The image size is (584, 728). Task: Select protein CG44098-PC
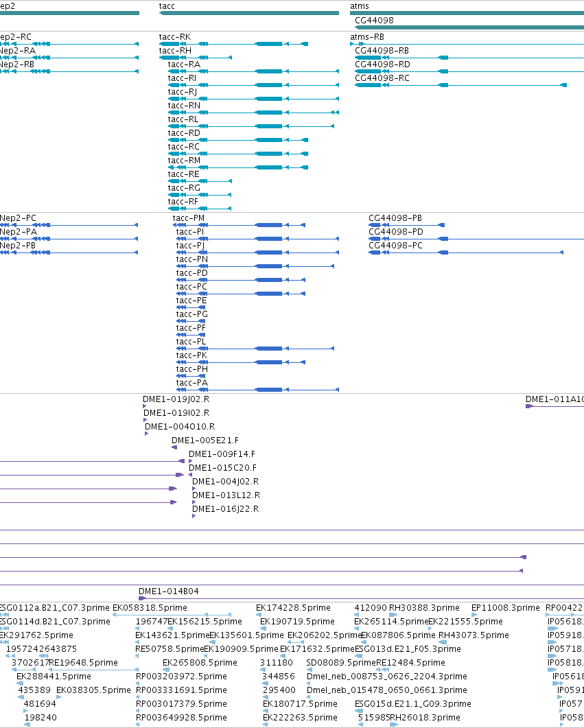tap(466, 253)
